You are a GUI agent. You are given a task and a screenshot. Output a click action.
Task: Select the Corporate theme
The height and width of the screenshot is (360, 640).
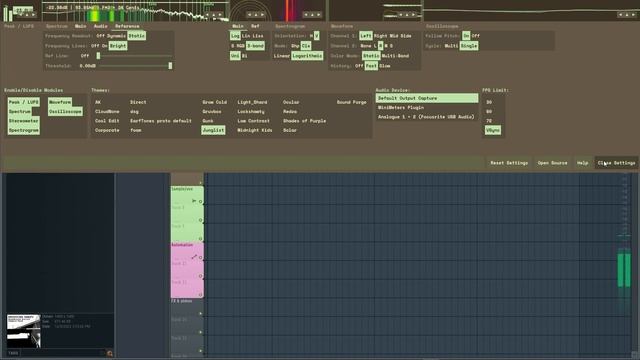(x=107, y=130)
